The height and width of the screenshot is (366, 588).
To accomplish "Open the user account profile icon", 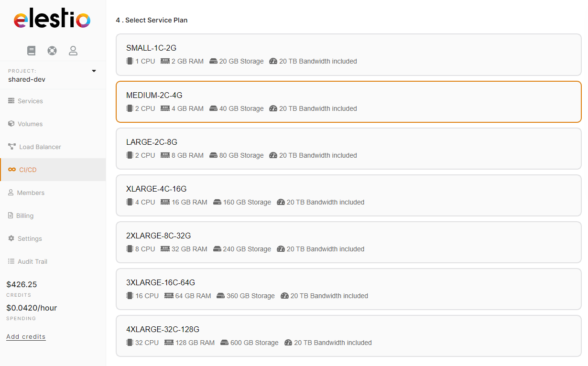I will 73,51.
